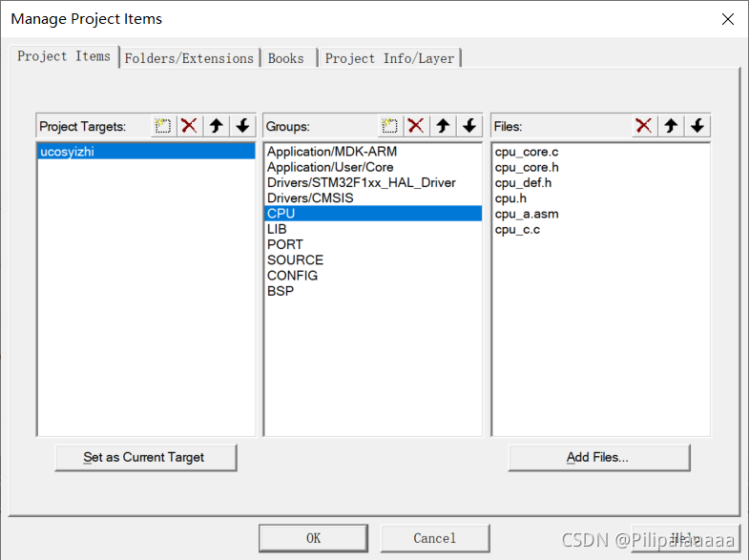749x560 pixels.
Task: Select the Application/MDK-ARM group
Action: tap(372, 152)
